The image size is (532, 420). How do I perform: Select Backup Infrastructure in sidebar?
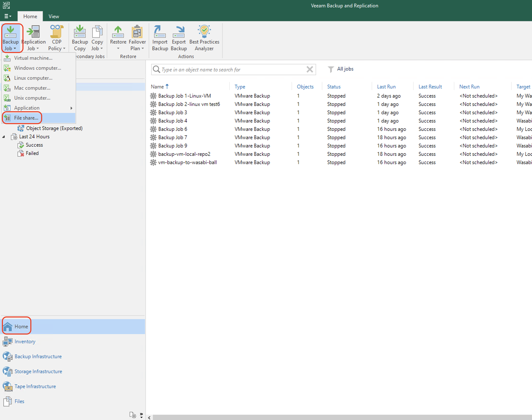tap(38, 356)
